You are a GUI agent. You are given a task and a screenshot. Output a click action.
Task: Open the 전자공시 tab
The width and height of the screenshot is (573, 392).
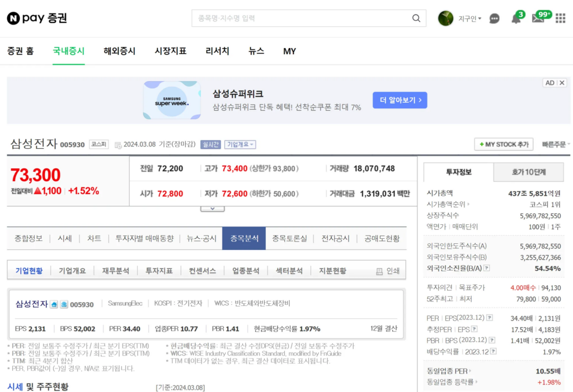[336, 239]
